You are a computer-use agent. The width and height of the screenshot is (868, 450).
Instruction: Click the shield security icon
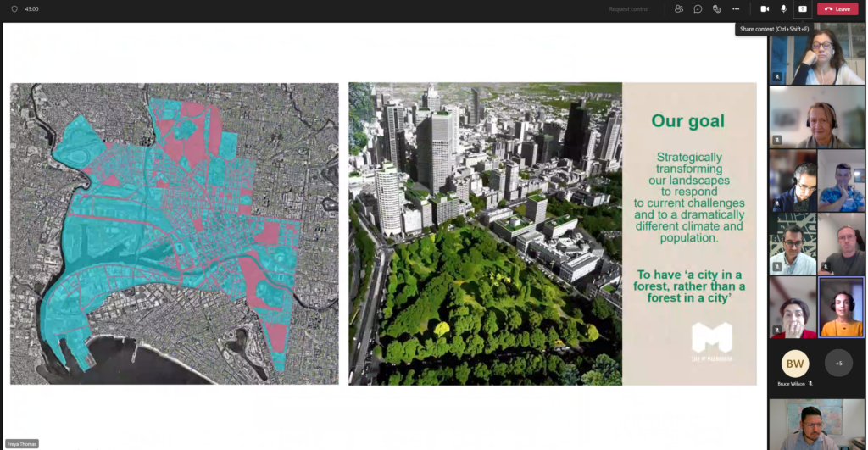coord(14,9)
